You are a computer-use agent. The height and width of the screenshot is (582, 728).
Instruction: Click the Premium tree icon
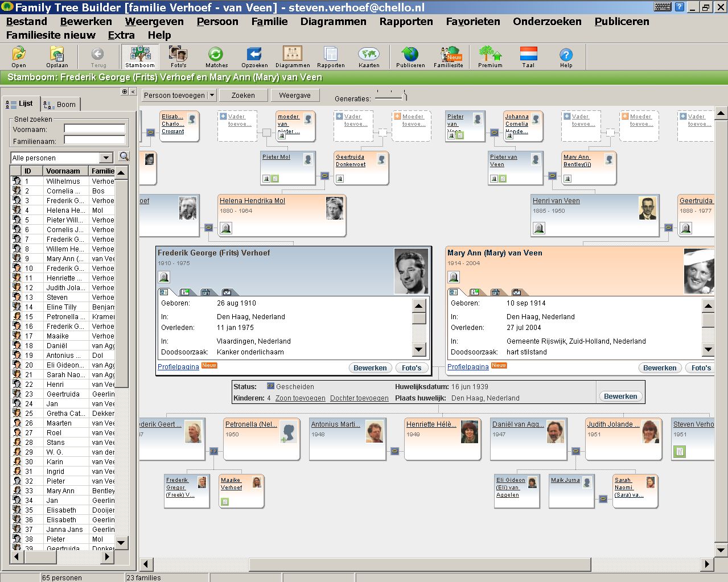point(490,57)
